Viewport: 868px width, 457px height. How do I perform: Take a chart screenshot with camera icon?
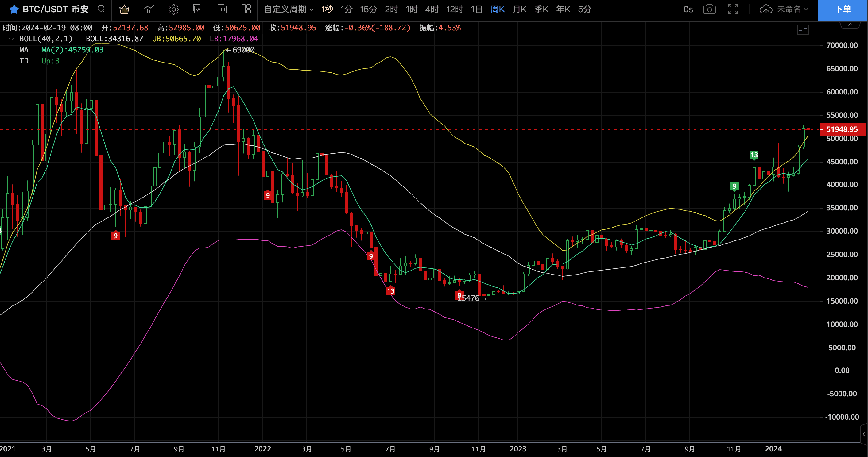click(710, 10)
